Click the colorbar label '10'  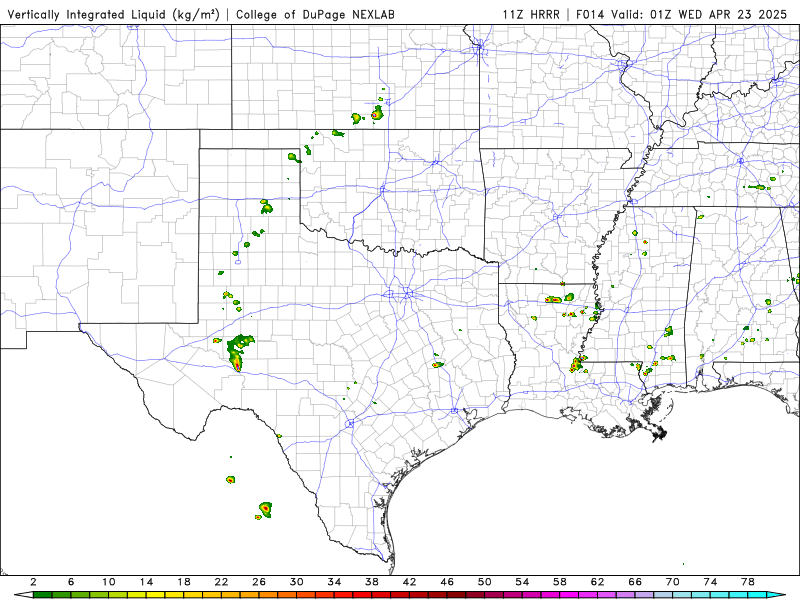109,582
